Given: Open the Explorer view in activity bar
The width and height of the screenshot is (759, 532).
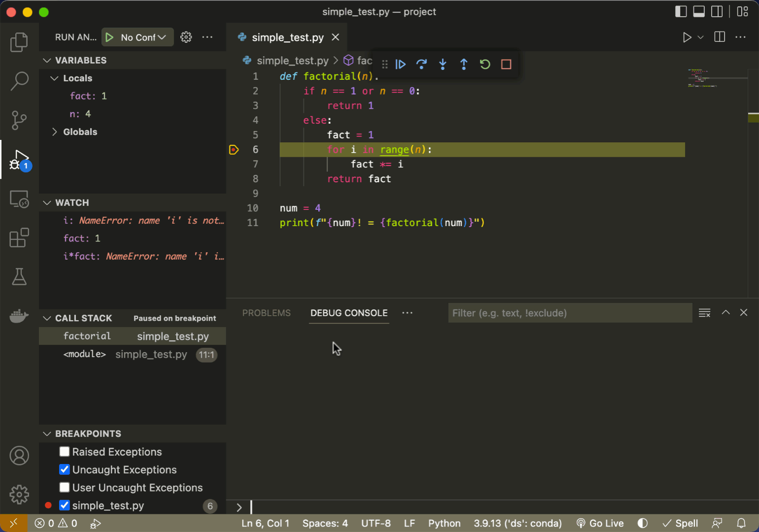Looking at the screenshot, I should [19, 42].
